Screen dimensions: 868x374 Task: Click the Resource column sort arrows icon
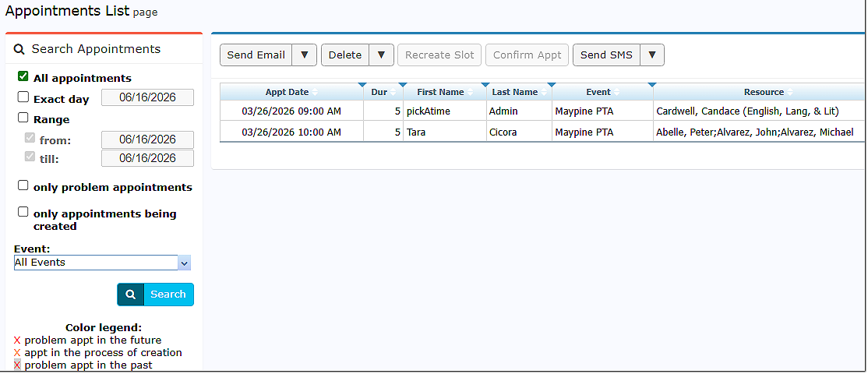790,93
